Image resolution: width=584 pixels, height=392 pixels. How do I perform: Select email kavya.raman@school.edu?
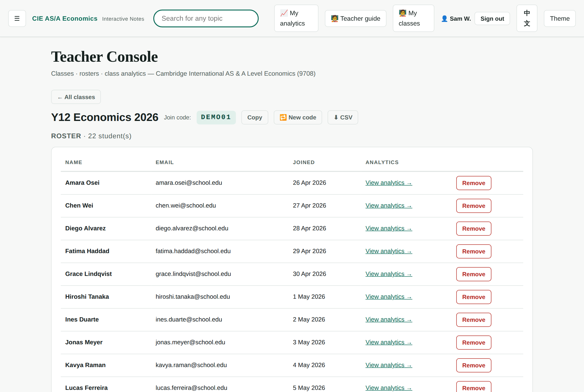tap(191, 365)
